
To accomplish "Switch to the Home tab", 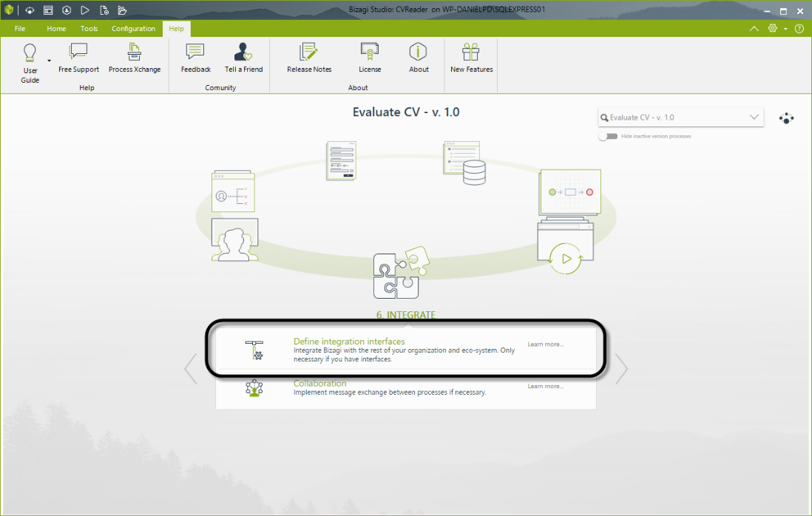I will (56, 29).
